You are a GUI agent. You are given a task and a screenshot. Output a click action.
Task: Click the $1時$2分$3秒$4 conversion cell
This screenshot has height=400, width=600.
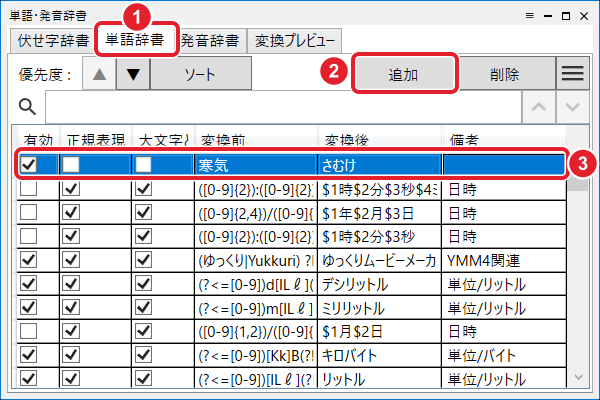380,189
